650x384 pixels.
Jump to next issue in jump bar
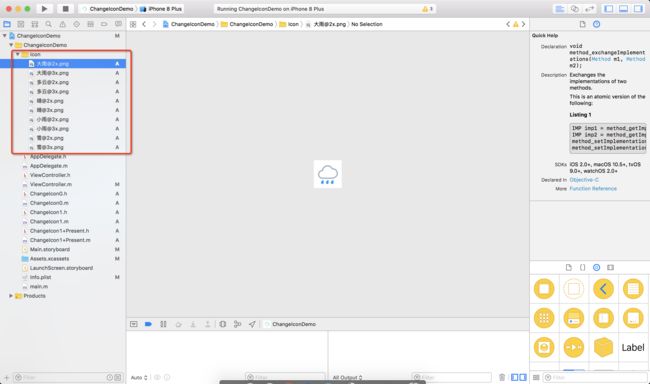(x=523, y=24)
